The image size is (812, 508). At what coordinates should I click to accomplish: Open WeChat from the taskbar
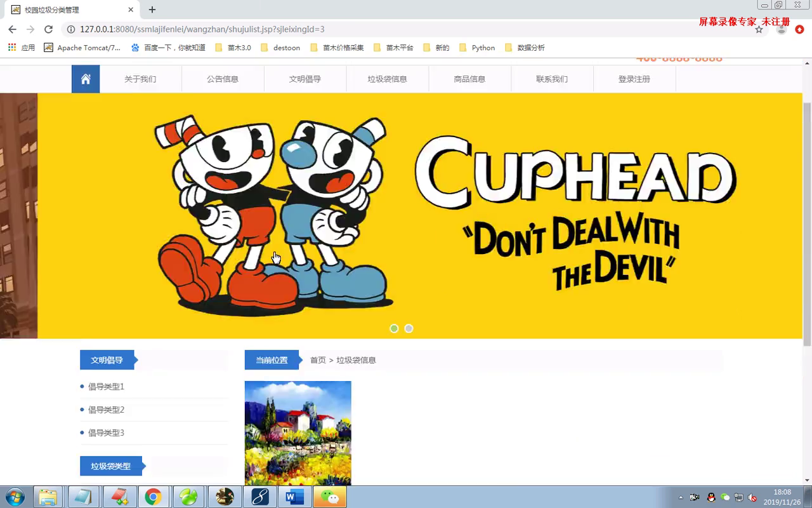tap(330, 497)
